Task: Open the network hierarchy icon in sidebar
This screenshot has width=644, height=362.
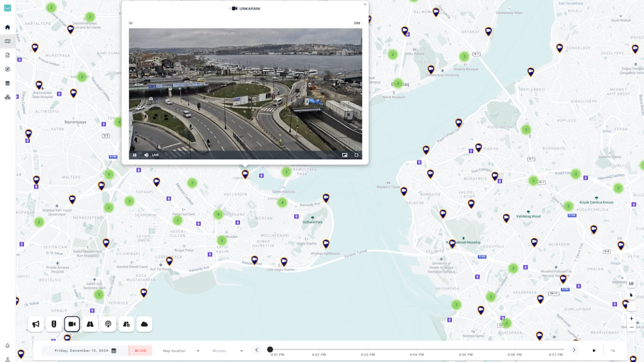Action: click(x=7, y=97)
